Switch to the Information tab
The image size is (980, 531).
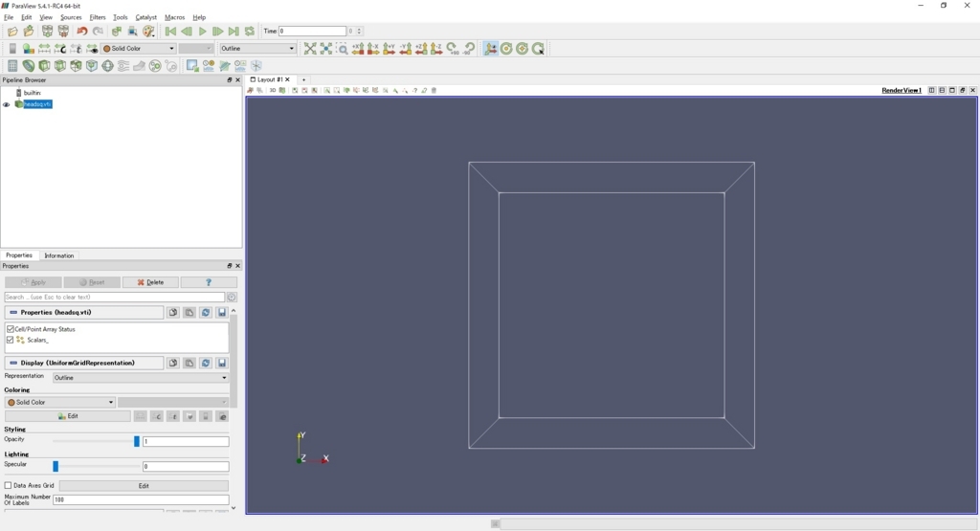(58, 255)
